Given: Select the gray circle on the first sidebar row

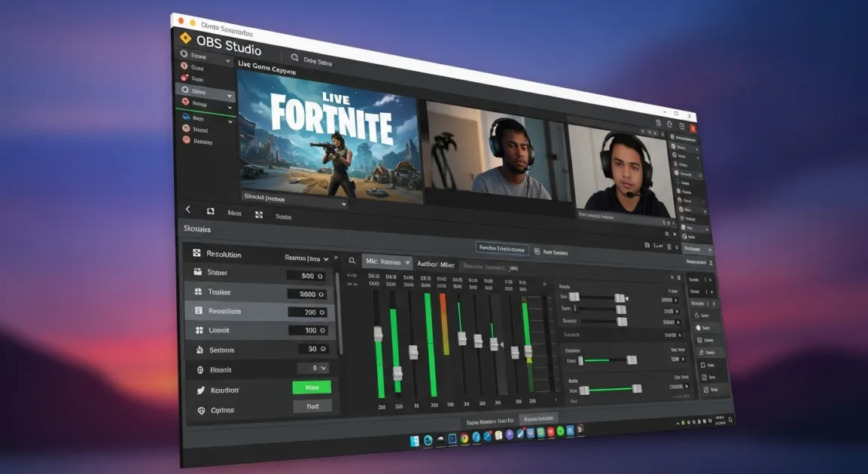Looking at the screenshot, I should pyautogui.click(x=184, y=54).
